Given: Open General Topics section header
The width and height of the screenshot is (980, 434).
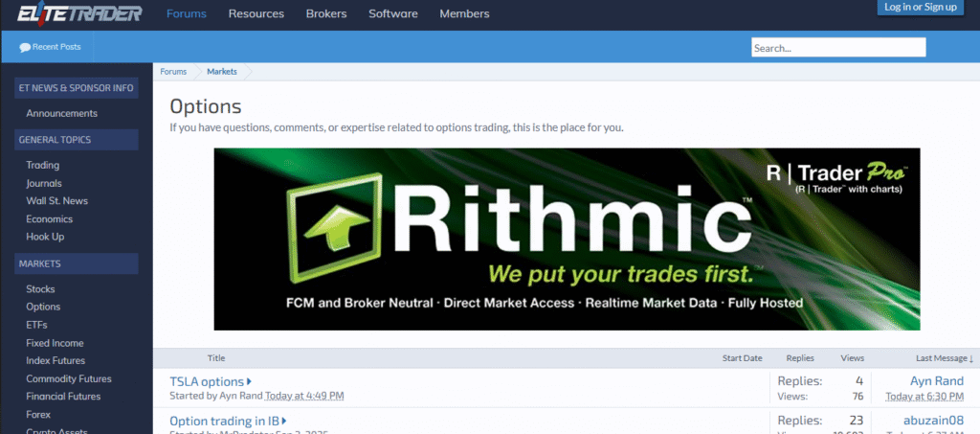Looking at the screenshot, I should [x=77, y=140].
